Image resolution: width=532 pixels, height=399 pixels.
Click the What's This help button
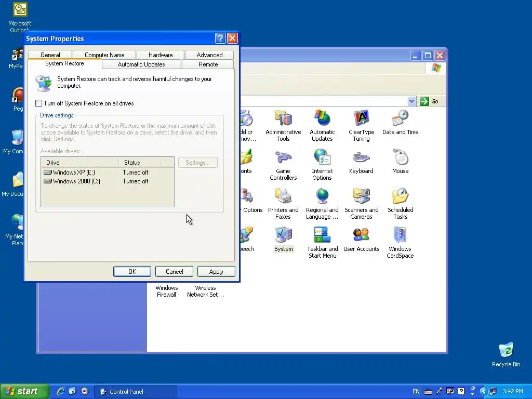[x=220, y=38]
